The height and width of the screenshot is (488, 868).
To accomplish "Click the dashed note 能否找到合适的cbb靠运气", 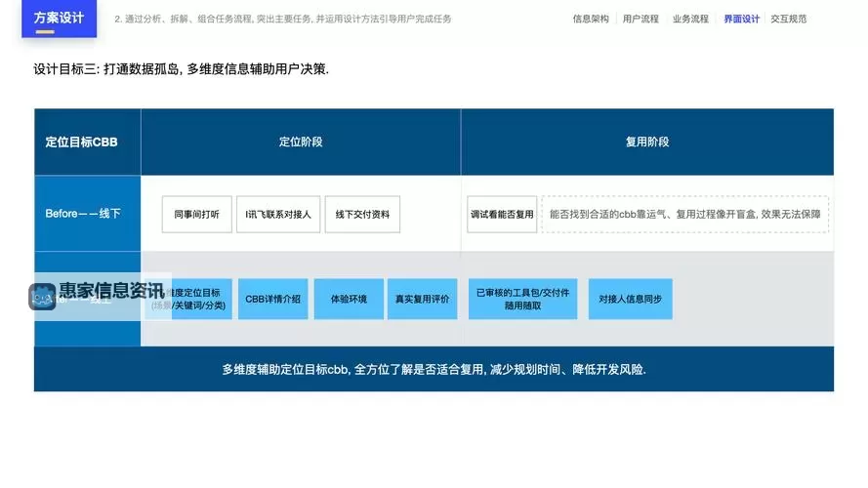I will pos(684,214).
